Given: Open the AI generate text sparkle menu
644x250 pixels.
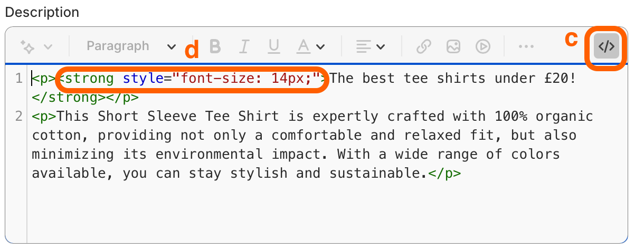Looking at the screenshot, I should (27, 46).
